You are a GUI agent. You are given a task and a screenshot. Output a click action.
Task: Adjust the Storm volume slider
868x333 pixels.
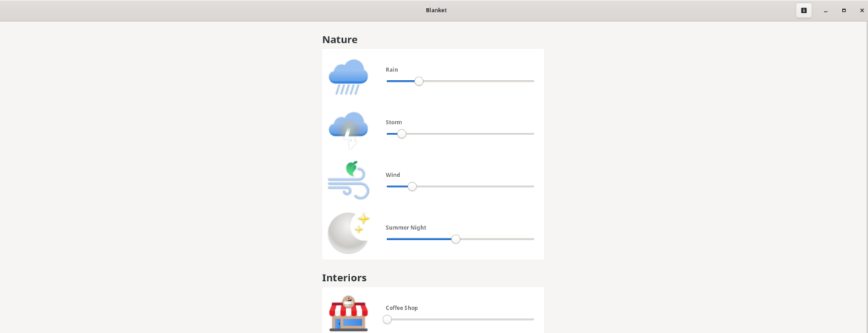(460, 134)
